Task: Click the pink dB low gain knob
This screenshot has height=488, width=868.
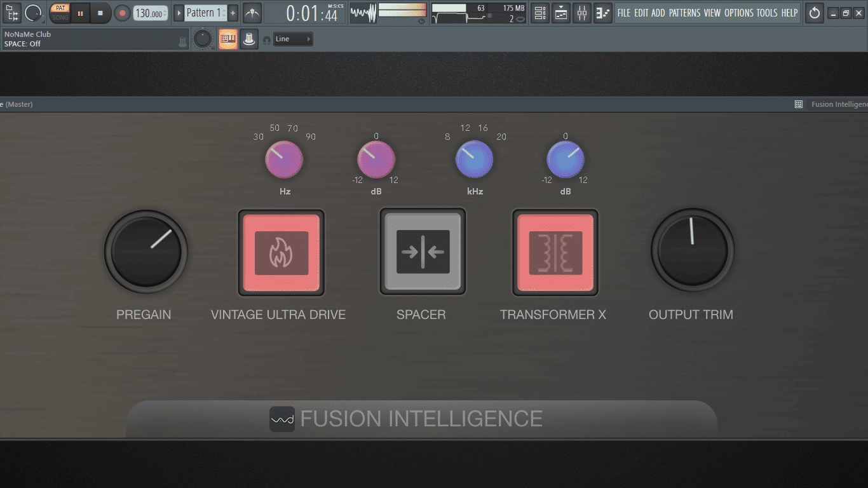Action: coord(376,159)
